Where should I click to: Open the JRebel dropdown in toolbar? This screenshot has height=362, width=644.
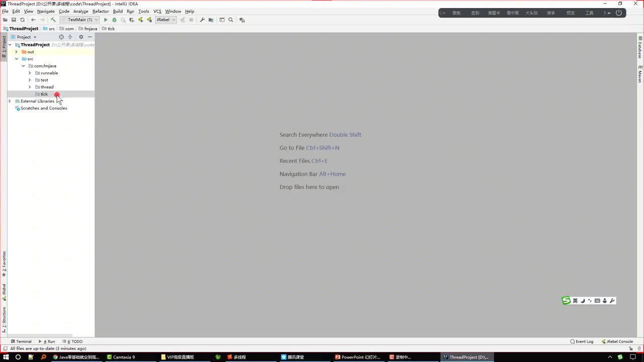166,20
